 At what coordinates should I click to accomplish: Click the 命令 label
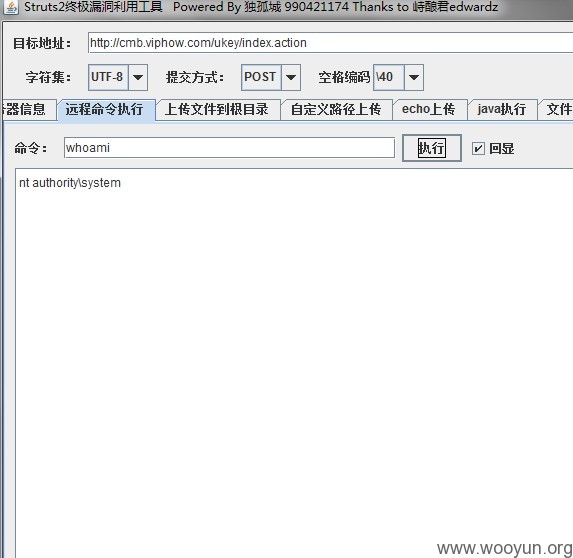click(31, 148)
